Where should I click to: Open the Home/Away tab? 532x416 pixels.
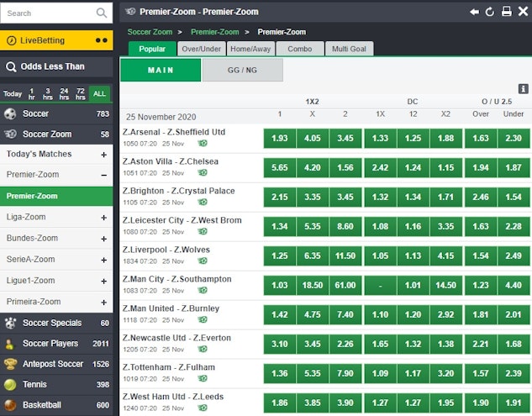click(250, 49)
